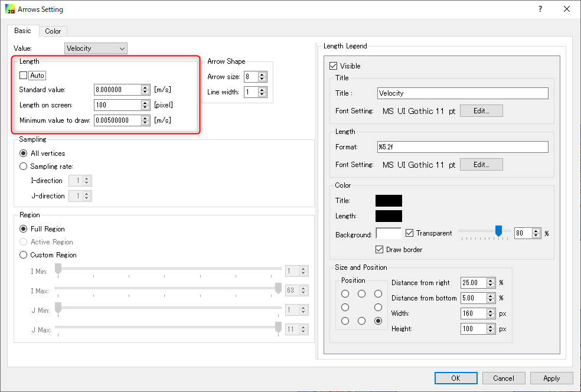
Task: Click the Cancel button
Action: point(504,378)
